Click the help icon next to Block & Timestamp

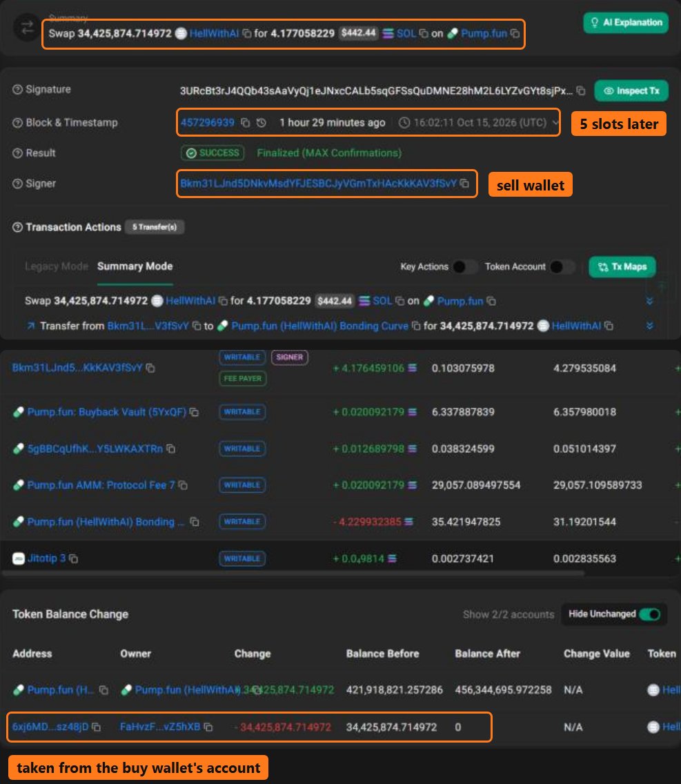click(x=17, y=123)
